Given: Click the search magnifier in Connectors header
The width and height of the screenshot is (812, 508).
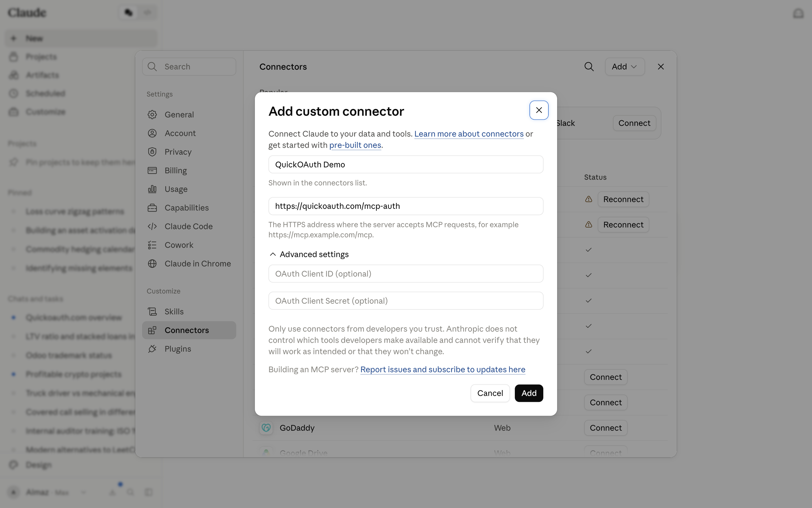Looking at the screenshot, I should [x=589, y=67].
